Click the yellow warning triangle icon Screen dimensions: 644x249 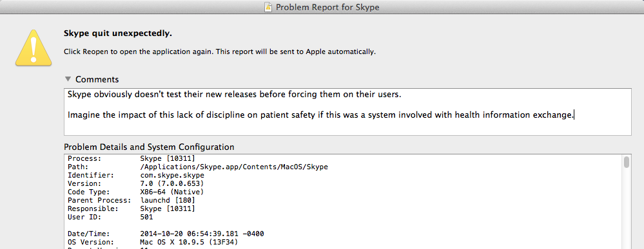point(34,48)
